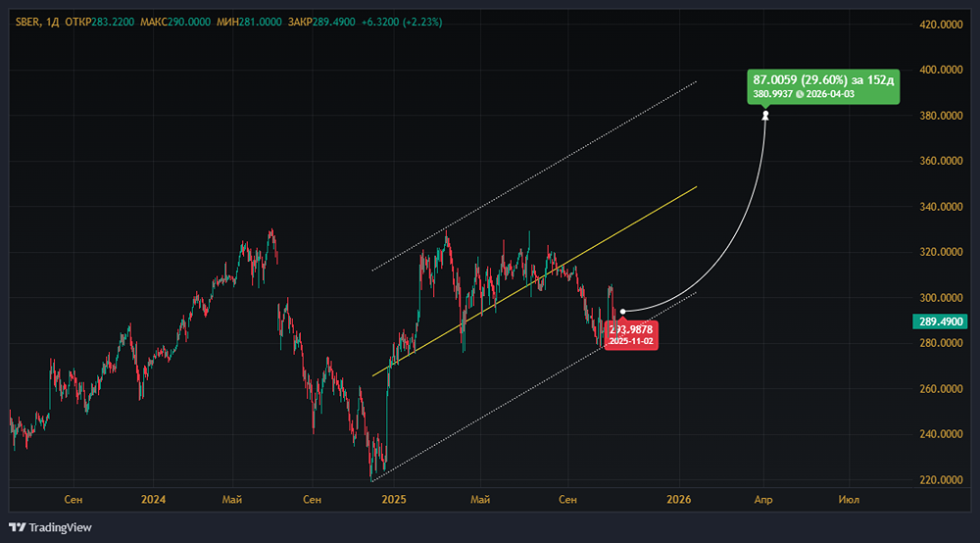Click the TradingView logo
This screenshot has height=543, width=980.
pos(50,527)
